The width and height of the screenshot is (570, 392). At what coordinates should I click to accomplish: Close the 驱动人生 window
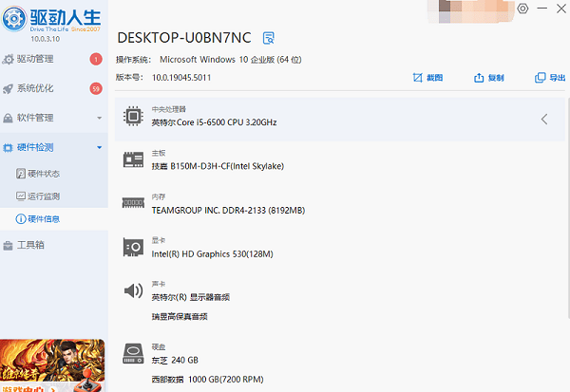click(561, 9)
